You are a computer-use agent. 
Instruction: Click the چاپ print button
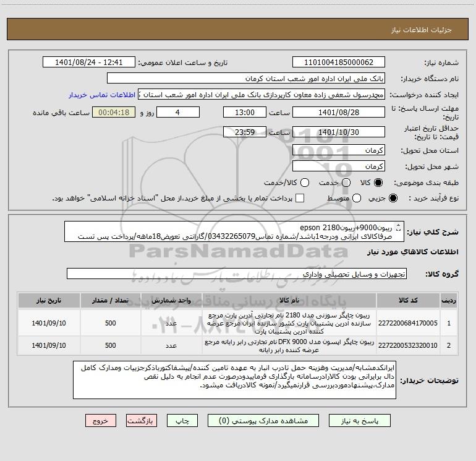point(182,421)
